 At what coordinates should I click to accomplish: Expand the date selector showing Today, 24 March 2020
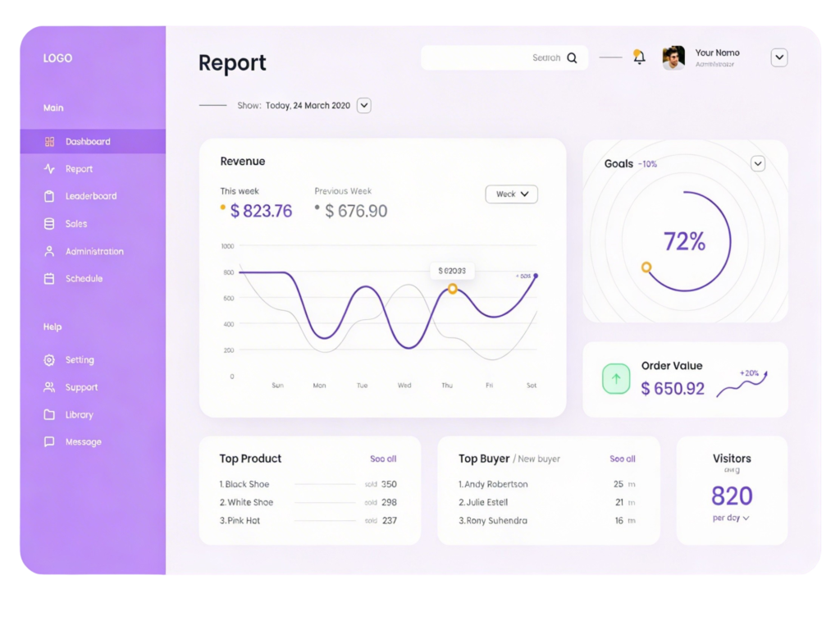coord(363,105)
